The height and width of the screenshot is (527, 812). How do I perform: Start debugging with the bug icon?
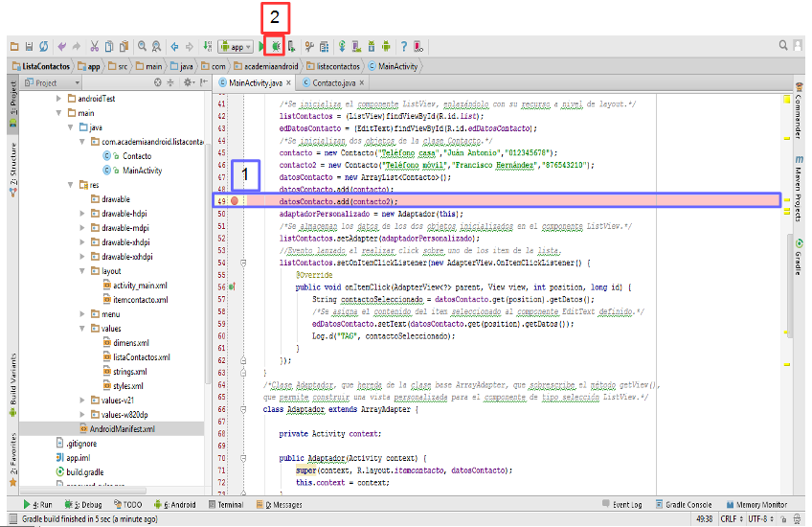point(276,47)
